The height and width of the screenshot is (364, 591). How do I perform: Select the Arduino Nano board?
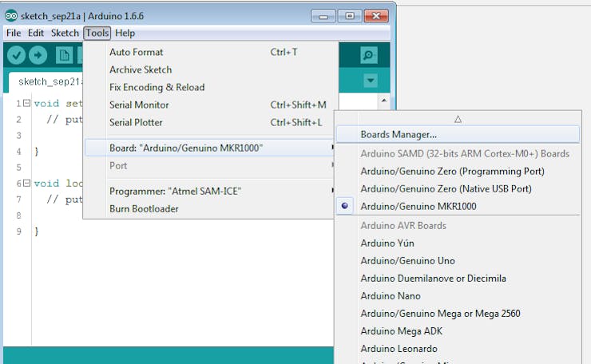click(458, 296)
